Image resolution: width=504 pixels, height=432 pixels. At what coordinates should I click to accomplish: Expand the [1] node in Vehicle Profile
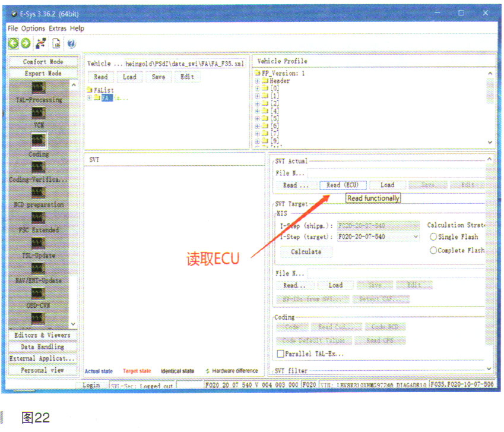click(257, 96)
